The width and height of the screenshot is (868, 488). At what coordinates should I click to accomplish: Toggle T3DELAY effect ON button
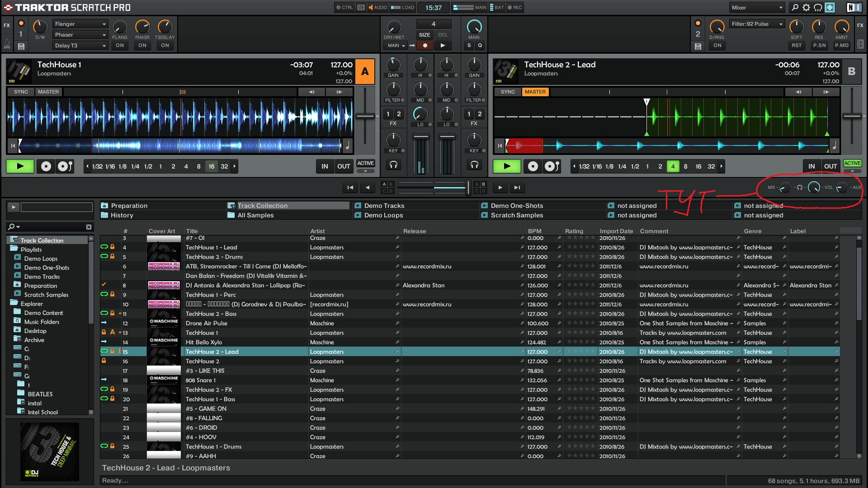coord(165,46)
